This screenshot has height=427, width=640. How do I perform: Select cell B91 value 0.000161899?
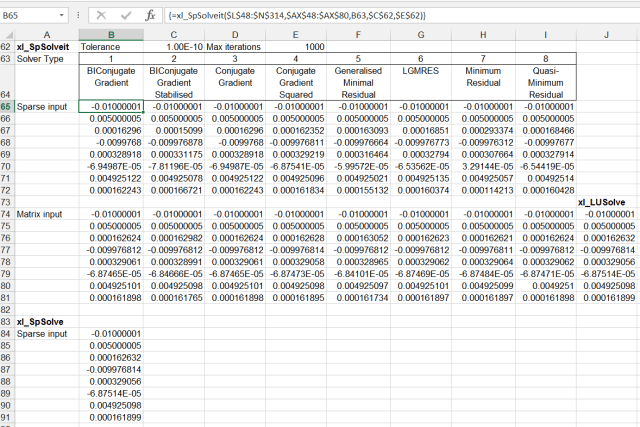111,418
